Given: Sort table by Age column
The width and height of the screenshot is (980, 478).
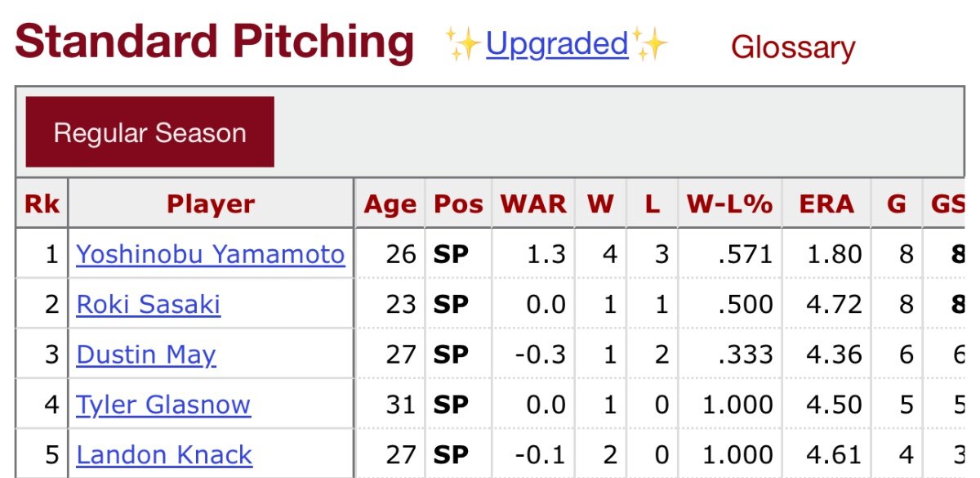Looking at the screenshot, I should 390,203.
